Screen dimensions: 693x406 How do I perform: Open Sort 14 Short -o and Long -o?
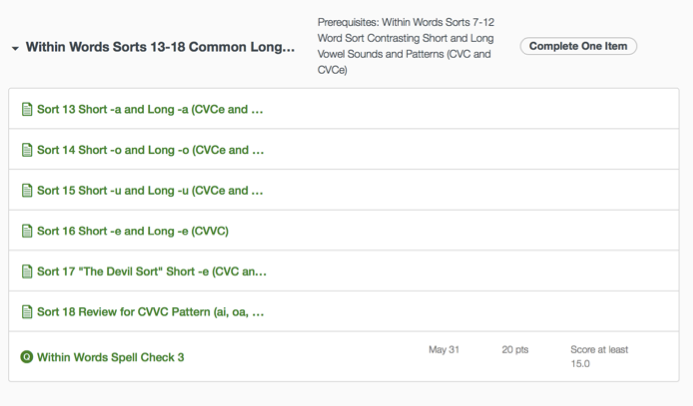150,150
